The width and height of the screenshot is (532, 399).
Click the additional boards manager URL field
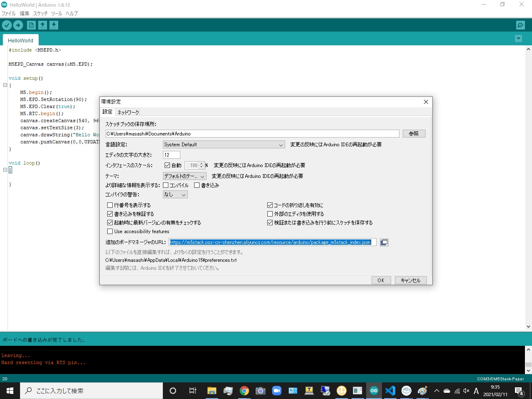273,242
